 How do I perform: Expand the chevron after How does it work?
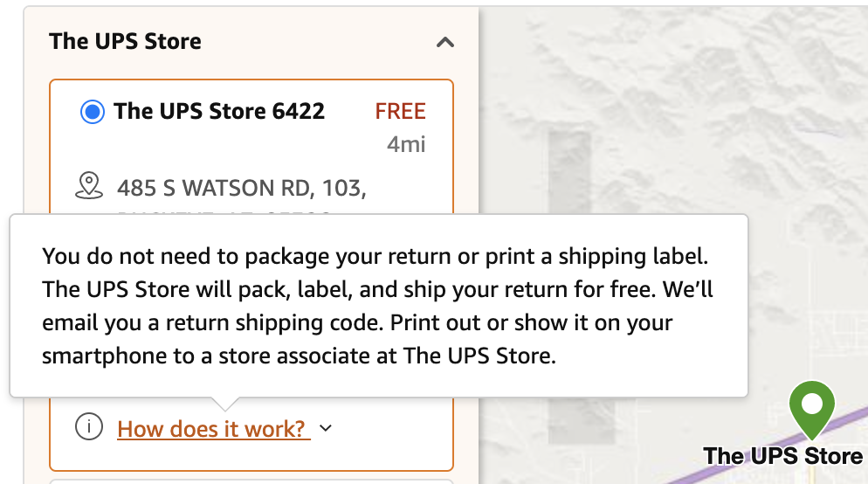point(326,429)
